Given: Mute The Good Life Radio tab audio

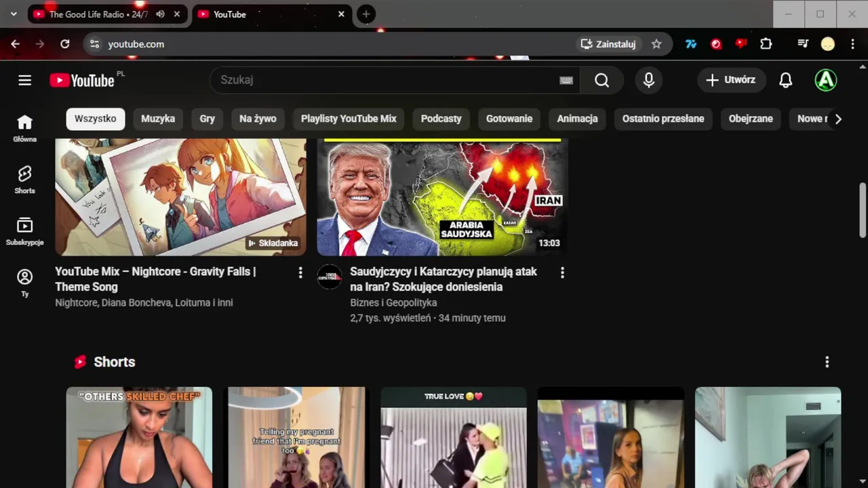Looking at the screenshot, I should (x=160, y=14).
